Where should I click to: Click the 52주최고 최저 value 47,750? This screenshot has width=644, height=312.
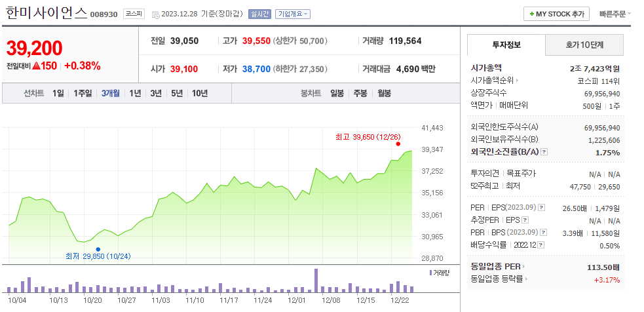coord(580,187)
